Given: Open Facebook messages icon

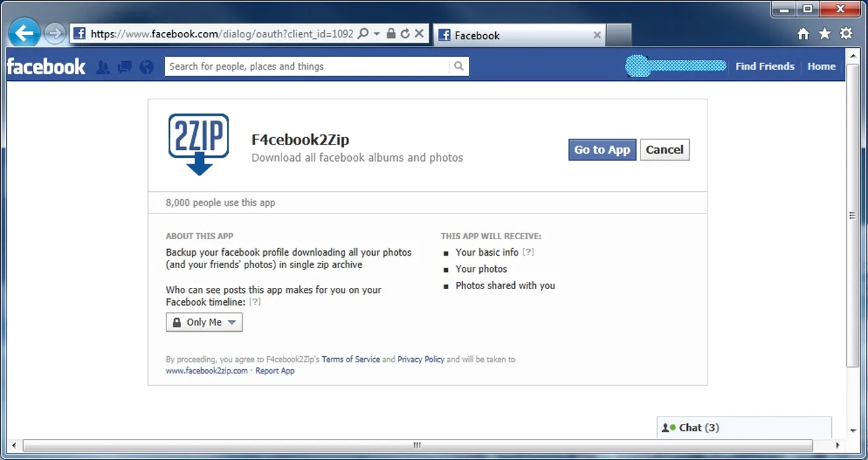Looking at the screenshot, I should [125, 67].
